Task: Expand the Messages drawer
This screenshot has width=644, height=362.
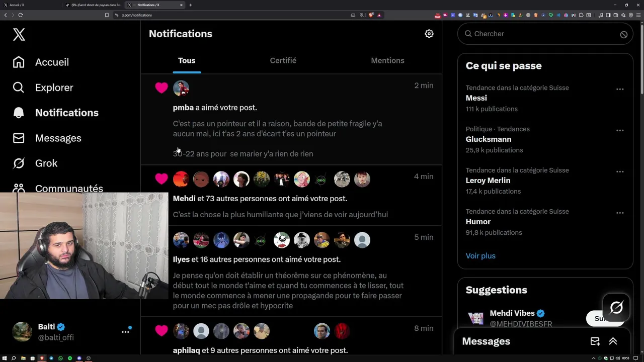Action: tap(613, 341)
